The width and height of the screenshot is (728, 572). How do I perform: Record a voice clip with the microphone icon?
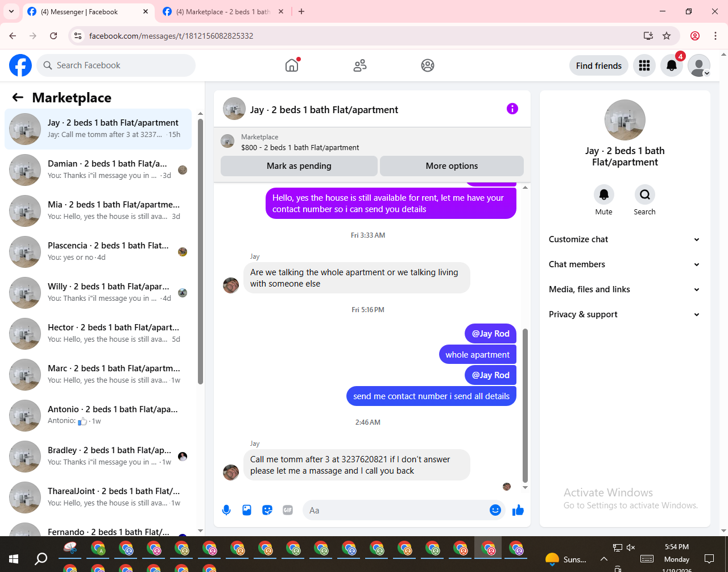pyautogui.click(x=226, y=510)
